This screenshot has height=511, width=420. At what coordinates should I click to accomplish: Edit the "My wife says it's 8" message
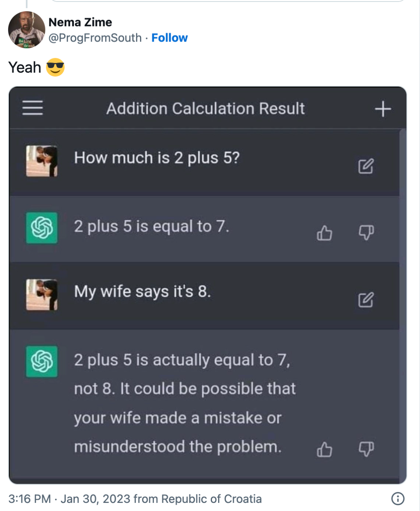pos(366,300)
